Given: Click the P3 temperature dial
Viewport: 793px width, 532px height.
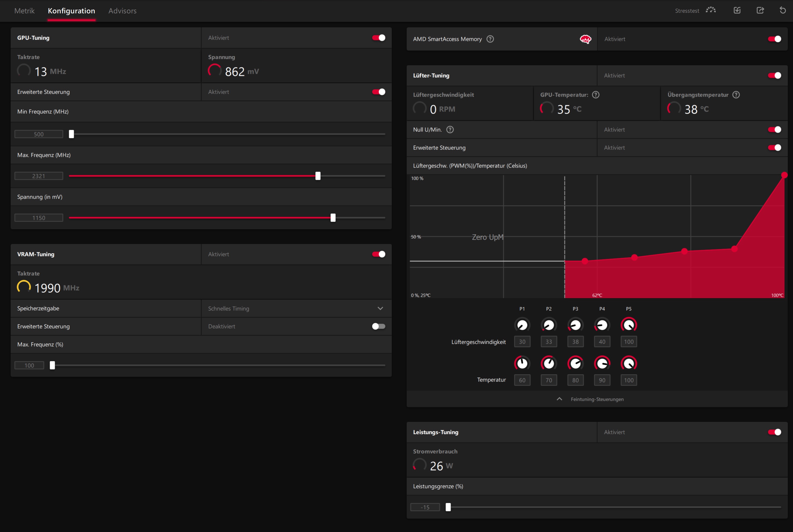Looking at the screenshot, I should tap(576, 363).
